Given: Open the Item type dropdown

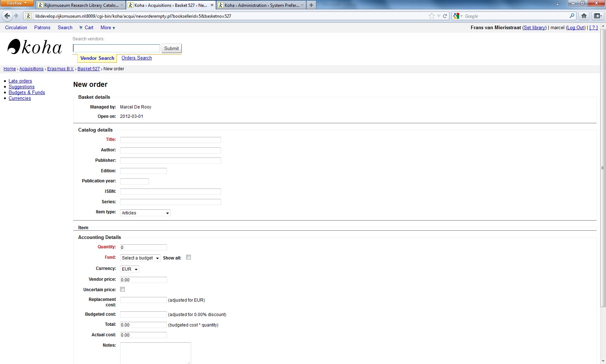Looking at the screenshot, I should [x=145, y=213].
